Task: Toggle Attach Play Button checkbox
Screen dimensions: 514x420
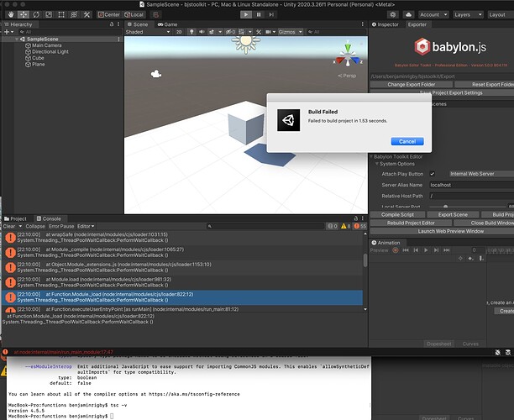Action: pyautogui.click(x=433, y=174)
